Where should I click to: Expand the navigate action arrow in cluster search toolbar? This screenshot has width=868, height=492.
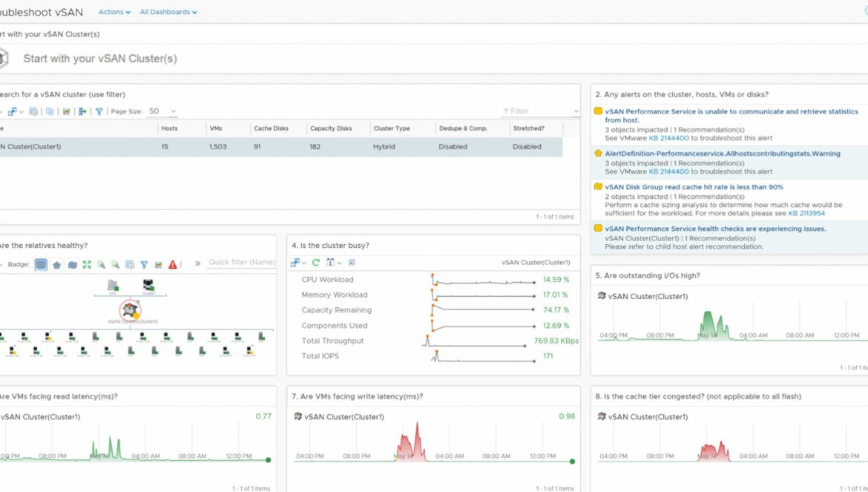coord(21,112)
